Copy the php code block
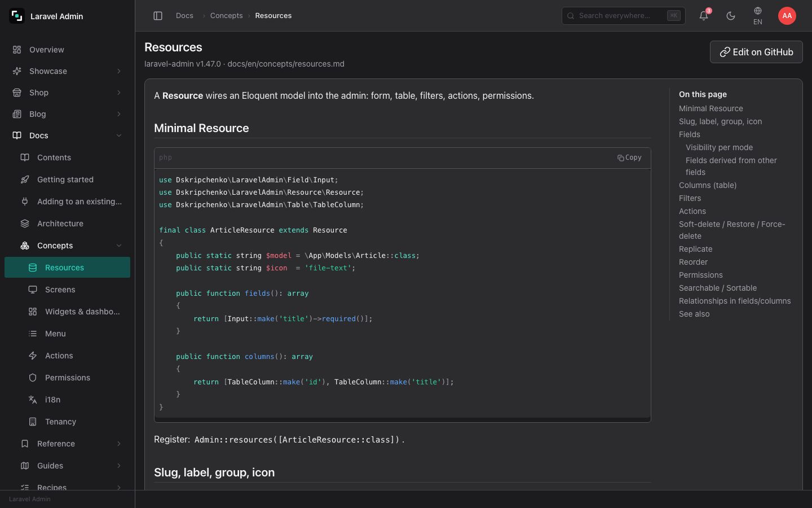Screen dimensions: 812x508 pyautogui.click(x=629, y=157)
